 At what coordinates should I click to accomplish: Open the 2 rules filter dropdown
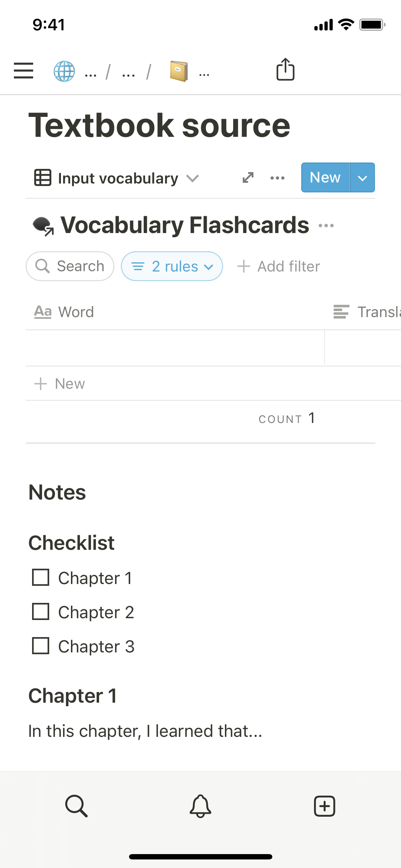172,266
